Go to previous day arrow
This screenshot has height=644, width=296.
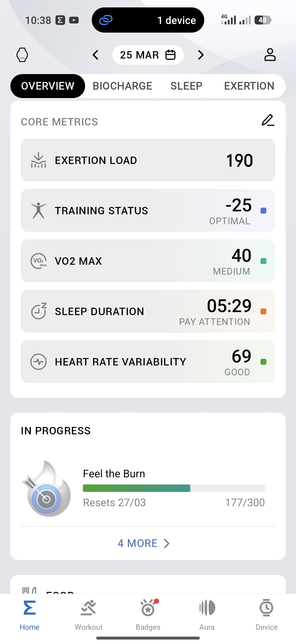click(96, 55)
